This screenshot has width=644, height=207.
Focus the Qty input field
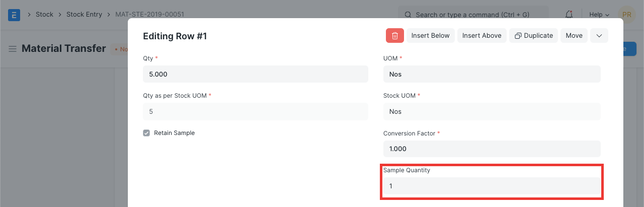(x=255, y=74)
